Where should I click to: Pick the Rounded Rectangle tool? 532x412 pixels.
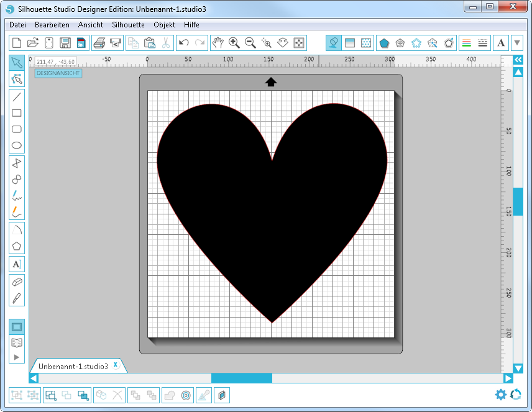point(17,129)
